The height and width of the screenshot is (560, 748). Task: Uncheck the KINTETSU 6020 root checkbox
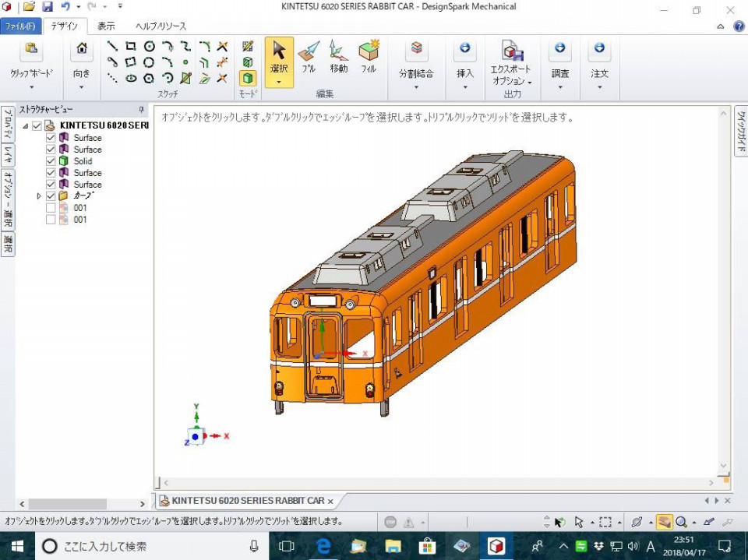[x=37, y=126]
